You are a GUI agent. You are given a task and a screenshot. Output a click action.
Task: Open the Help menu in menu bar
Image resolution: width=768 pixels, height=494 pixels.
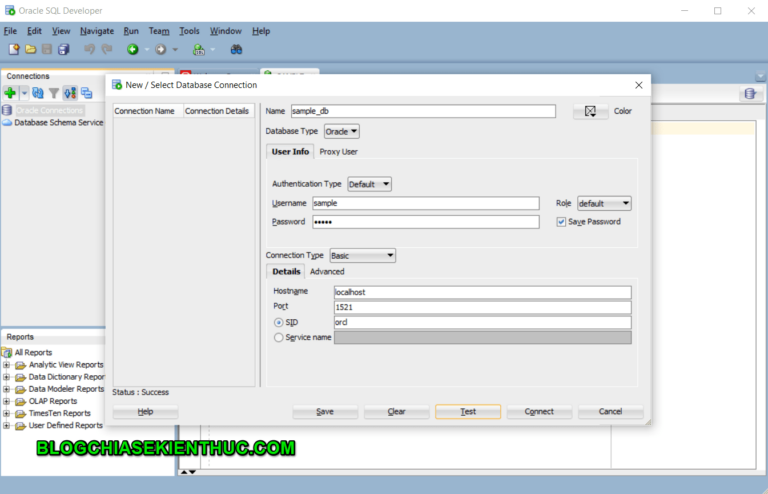click(x=261, y=31)
